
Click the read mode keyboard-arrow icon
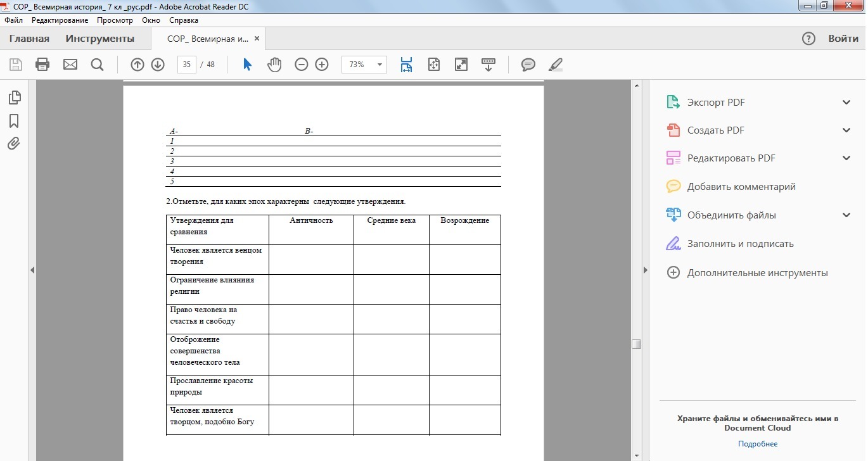(x=488, y=65)
